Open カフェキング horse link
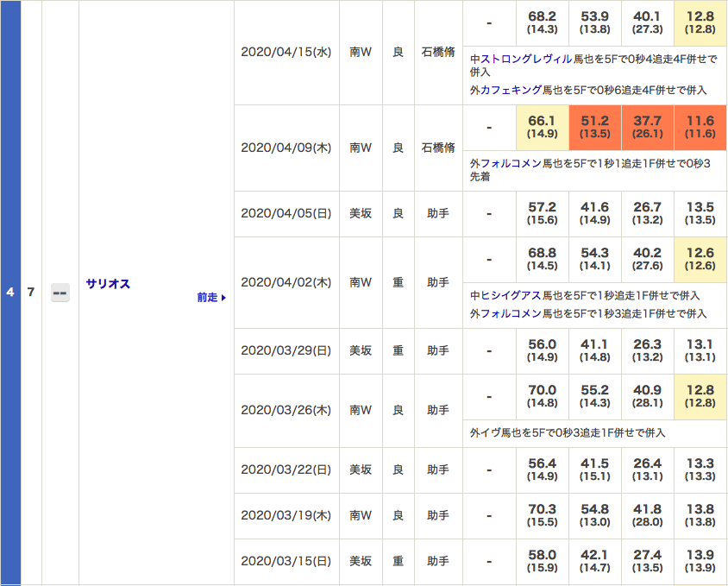This screenshot has height=586, width=728. pyautogui.click(x=511, y=90)
